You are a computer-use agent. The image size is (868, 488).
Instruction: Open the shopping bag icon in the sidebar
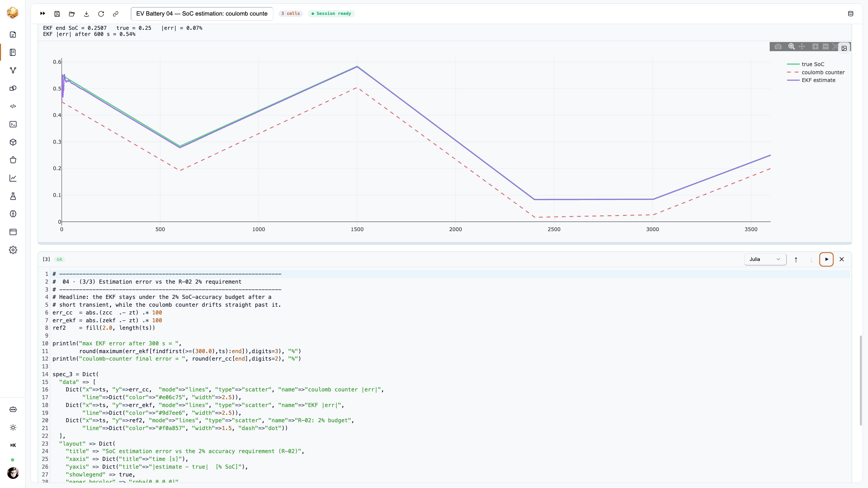(13, 160)
